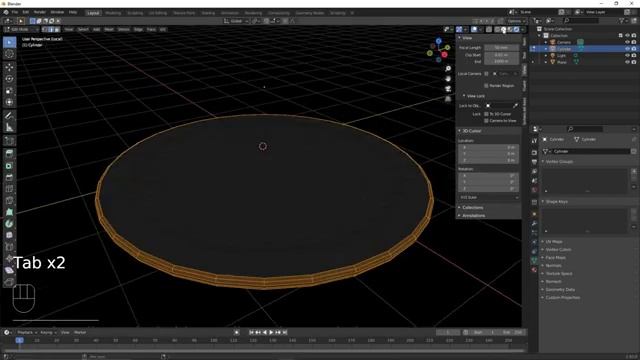Select the Inset Faces tool
640x360 pixels.
pos(9,166)
